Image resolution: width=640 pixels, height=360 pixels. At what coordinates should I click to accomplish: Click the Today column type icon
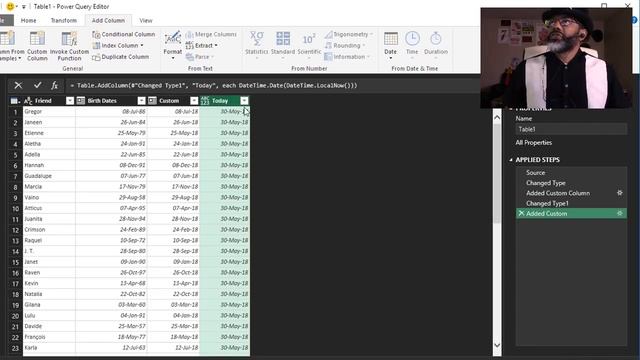pyautogui.click(x=205, y=101)
